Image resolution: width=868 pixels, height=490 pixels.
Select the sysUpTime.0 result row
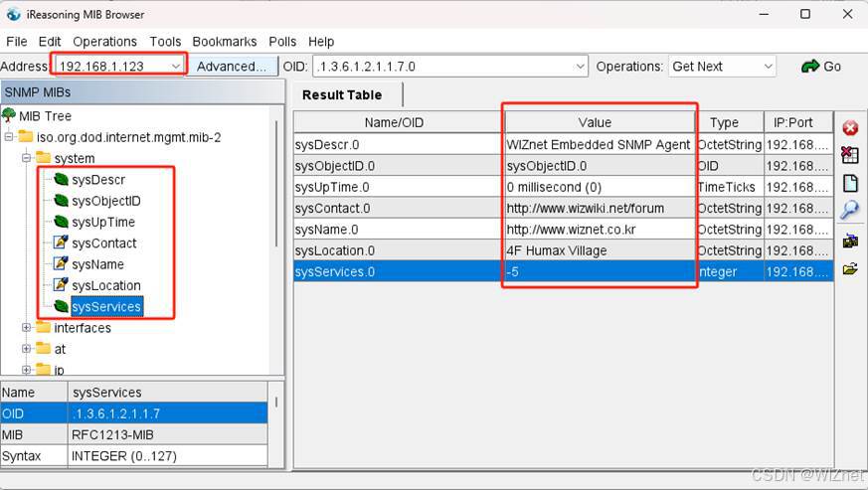click(563, 187)
